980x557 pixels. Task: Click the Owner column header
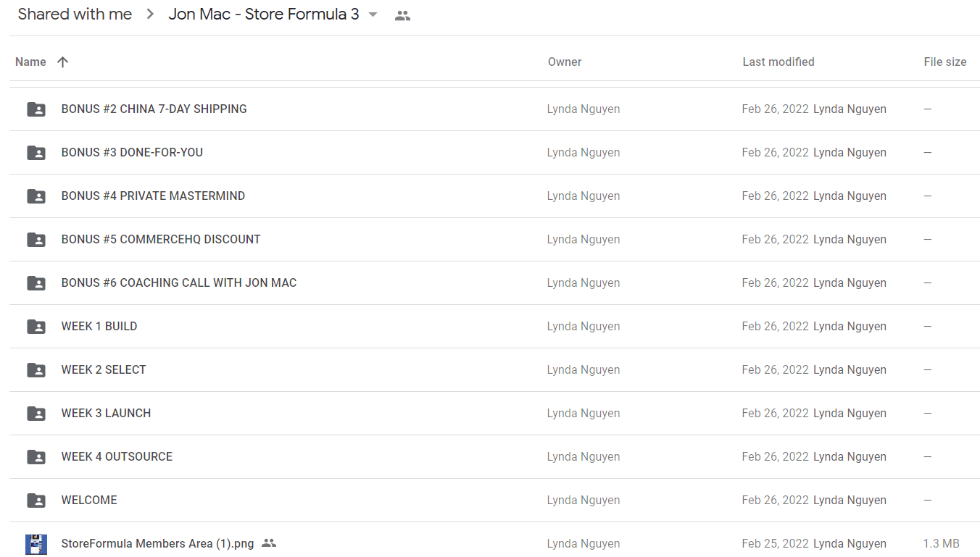(x=565, y=62)
